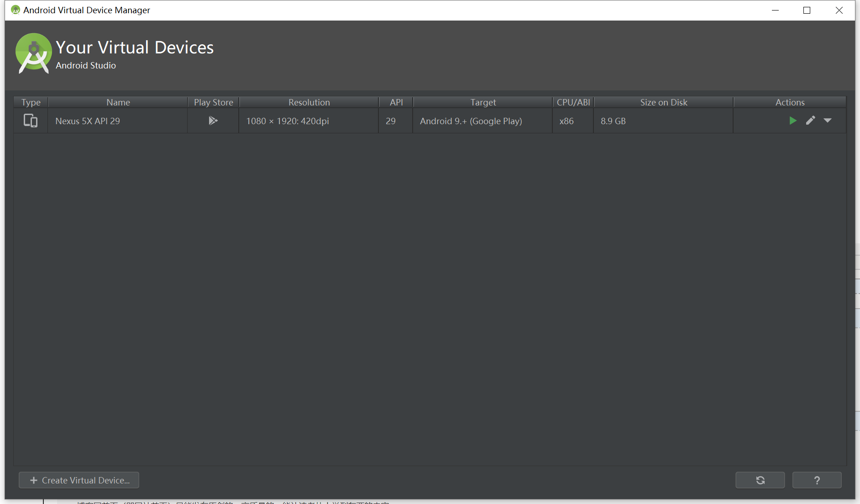This screenshot has height=504, width=860.
Task: Click the API level 29 cell
Action: (396, 121)
